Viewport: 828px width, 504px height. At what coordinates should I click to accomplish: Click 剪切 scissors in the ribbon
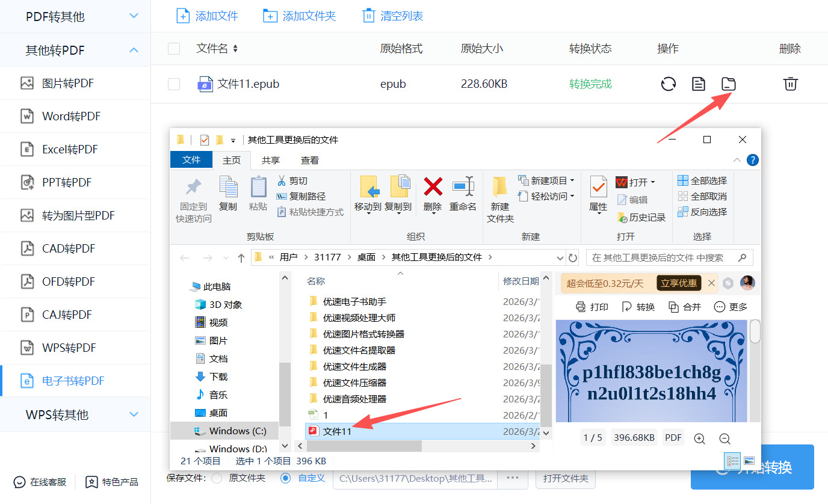coord(292,180)
